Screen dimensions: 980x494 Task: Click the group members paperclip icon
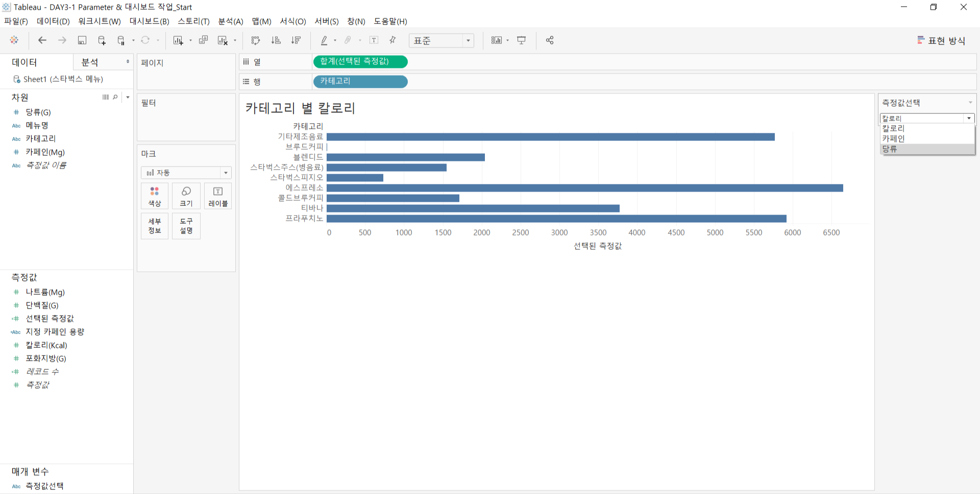pyautogui.click(x=348, y=40)
